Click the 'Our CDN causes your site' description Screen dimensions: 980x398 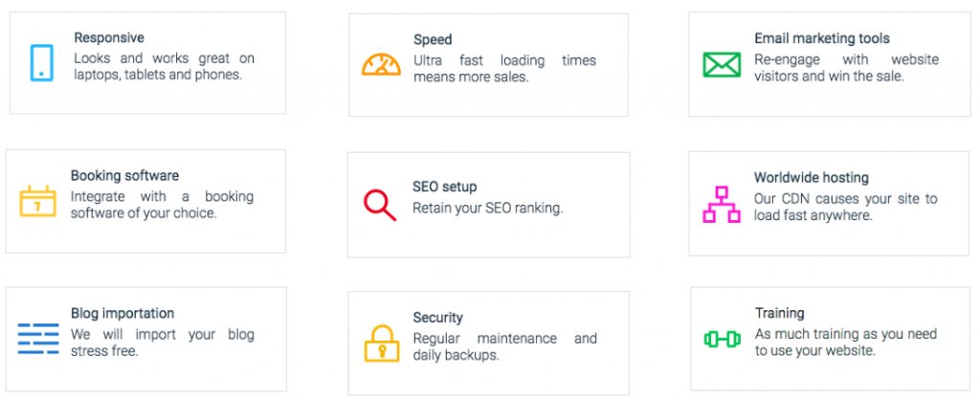(846, 207)
